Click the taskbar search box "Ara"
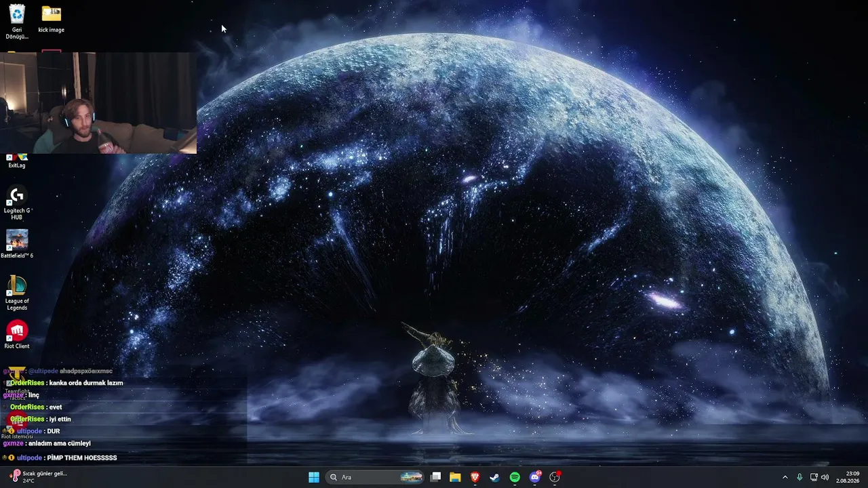The width and height of the screenshot is (868, 488). point(375,477)
